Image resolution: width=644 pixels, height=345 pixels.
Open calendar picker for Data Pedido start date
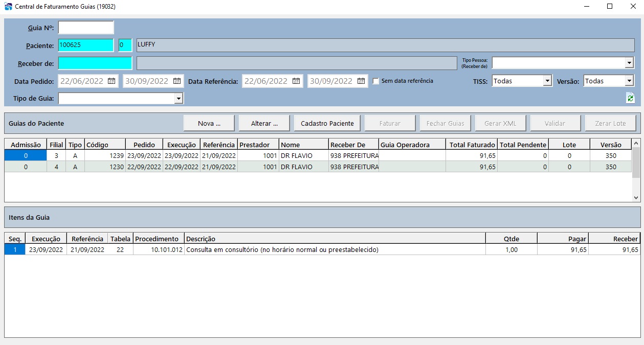pos(112,81)
